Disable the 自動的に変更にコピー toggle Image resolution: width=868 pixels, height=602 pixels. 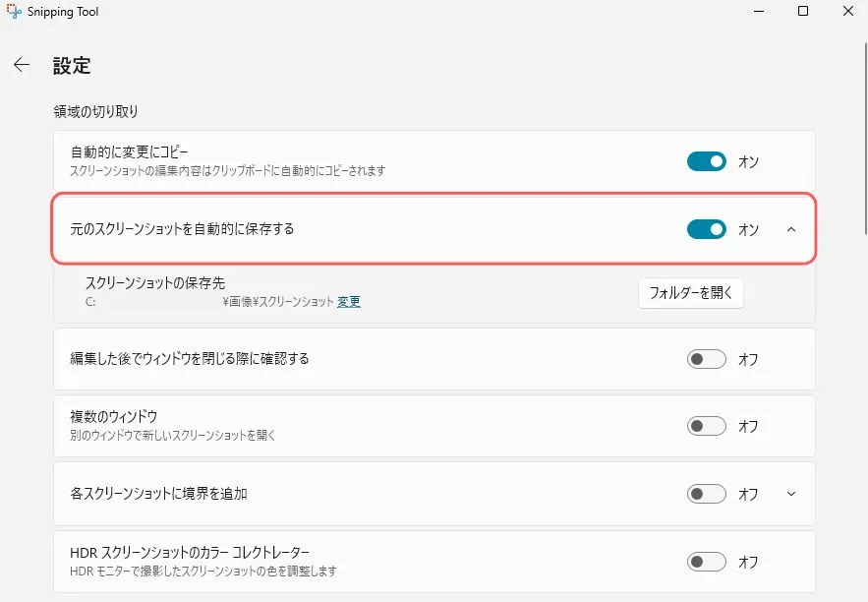click(x=706, y=161)
